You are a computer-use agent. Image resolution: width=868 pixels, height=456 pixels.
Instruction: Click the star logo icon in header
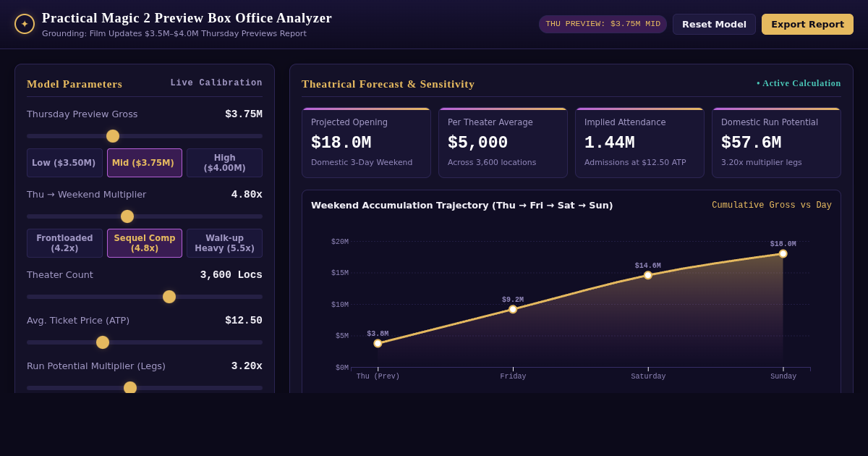coord(25,24)
